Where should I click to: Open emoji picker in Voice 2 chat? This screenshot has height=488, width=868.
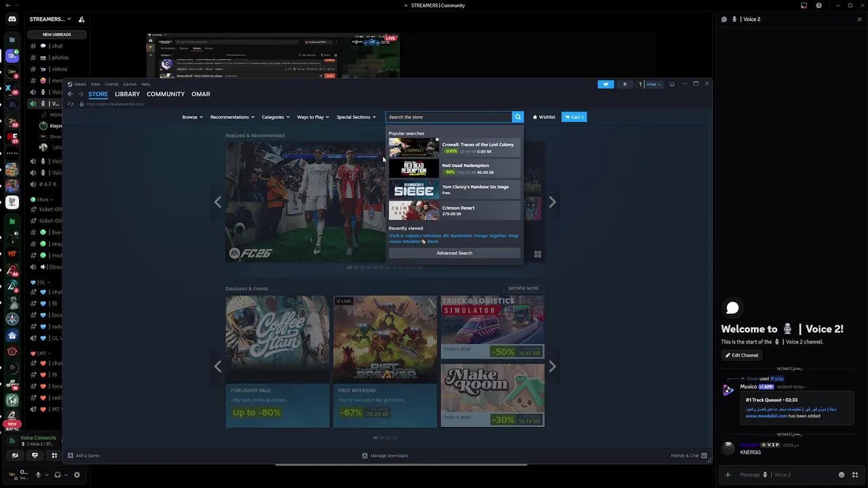[x=842, y=474]
